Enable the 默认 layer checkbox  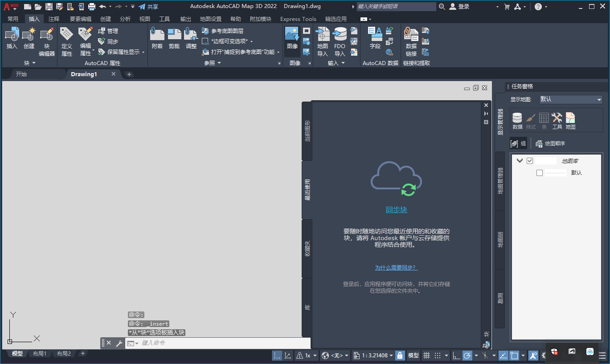coord(540,172)
